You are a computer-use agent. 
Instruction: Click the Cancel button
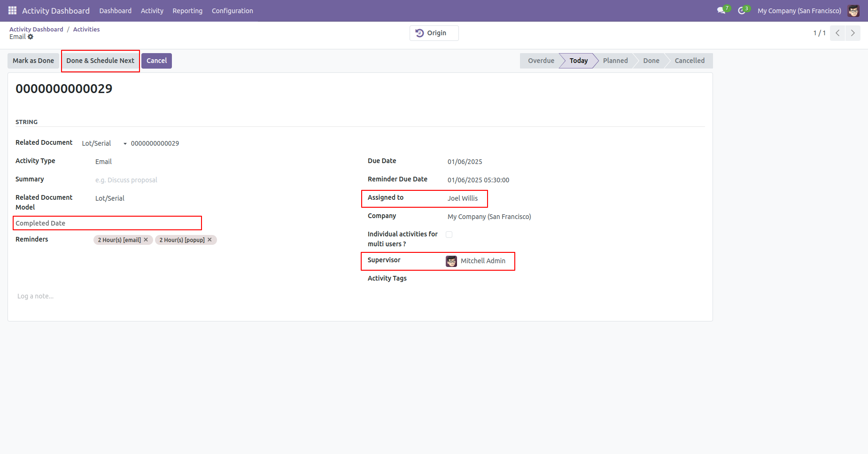(x=156, y=61)
